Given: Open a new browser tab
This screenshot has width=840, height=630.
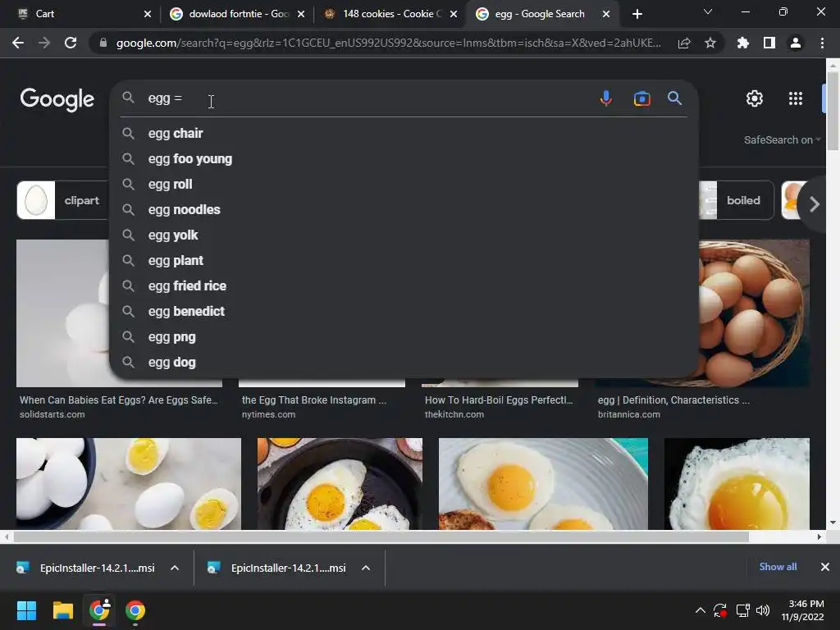Looking at the screenshot, I should (x=637, y=14).
